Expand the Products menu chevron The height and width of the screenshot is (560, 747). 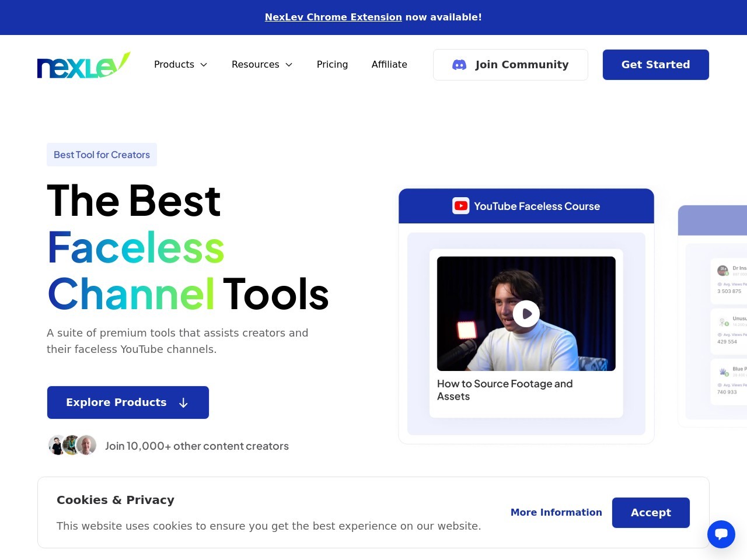click(204, 65)
